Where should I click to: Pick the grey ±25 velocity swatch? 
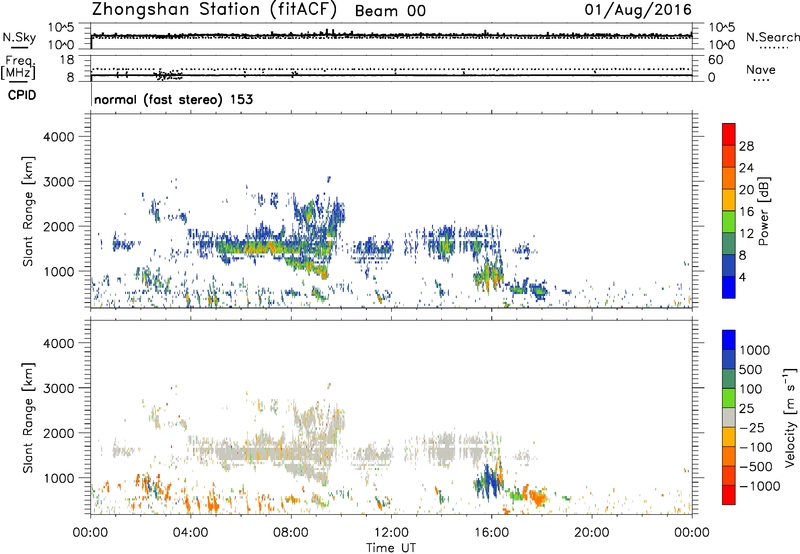click(x=729, y=417)
